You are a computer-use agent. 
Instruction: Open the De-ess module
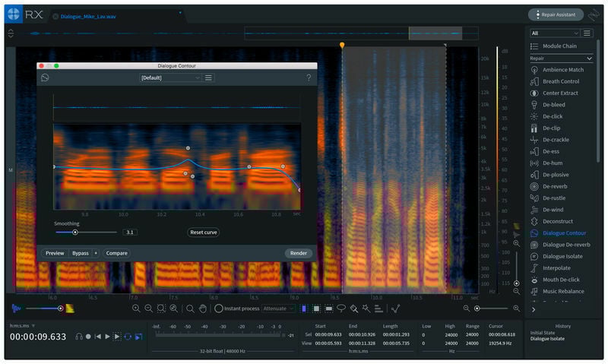[545, 151]
